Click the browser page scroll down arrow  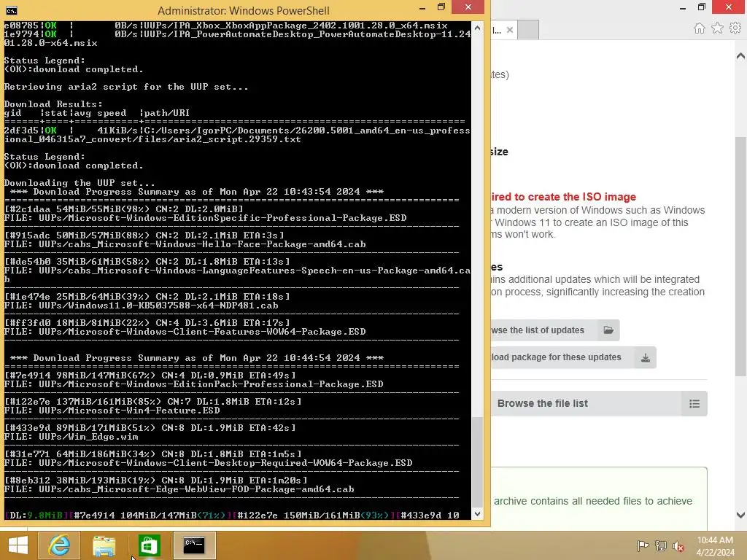pos(740,515)
